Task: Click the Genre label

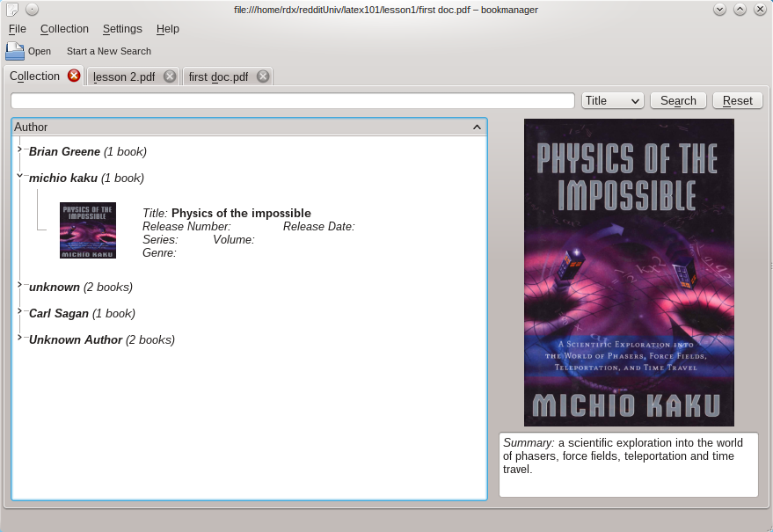Action: [159, 253]
